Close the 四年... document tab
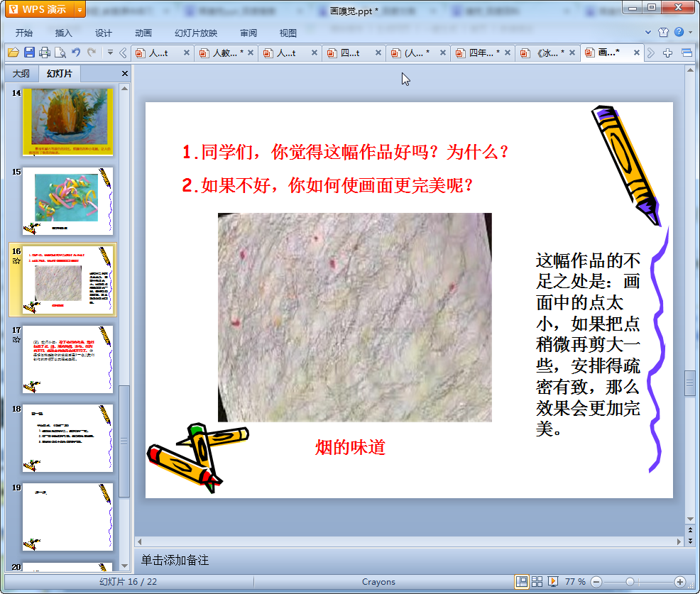The image size is (700, 594). (x=508, y=53)
